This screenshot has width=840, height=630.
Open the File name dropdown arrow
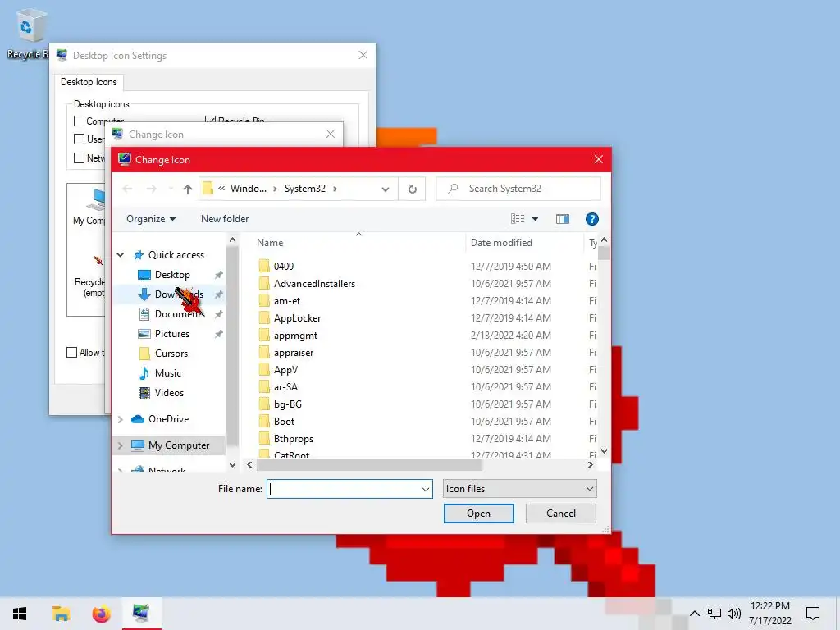point(426,489)
